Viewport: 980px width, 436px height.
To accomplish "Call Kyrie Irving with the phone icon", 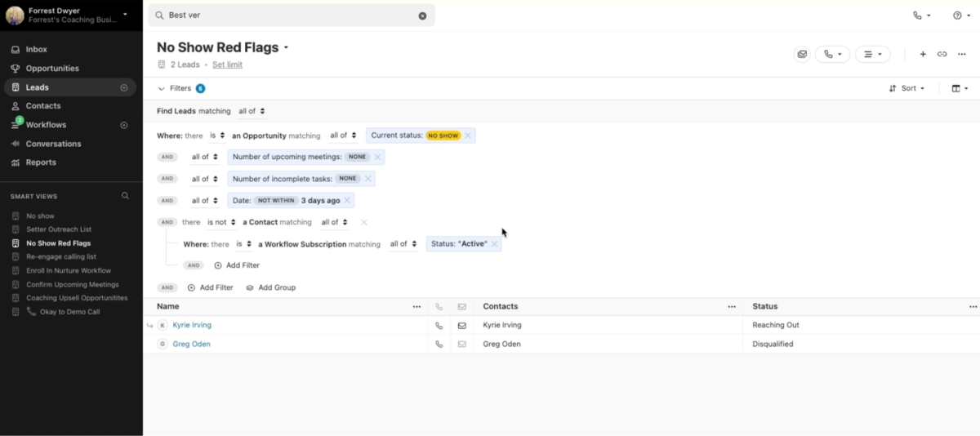I will [439, 325].
